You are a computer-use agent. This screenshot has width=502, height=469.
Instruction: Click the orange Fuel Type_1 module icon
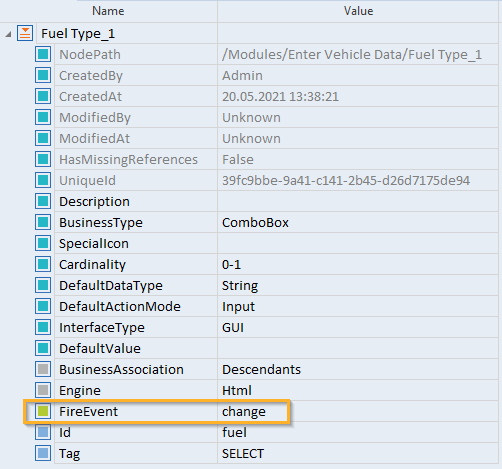coord(25,33)
